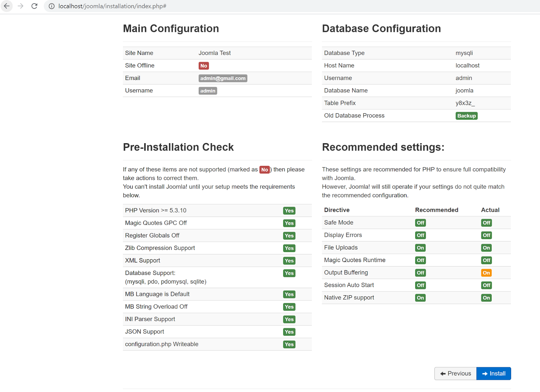
Task: Click the localhost host name value
Action: [467, 65]
